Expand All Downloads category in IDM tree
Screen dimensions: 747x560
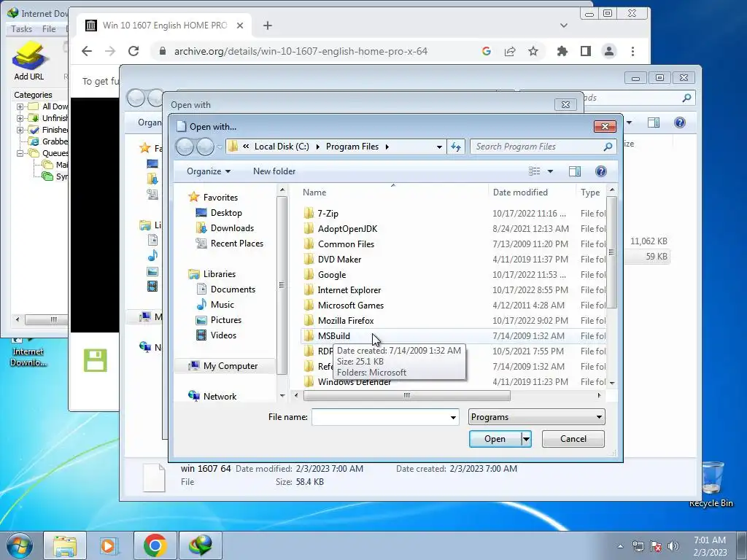coord(20,106)
